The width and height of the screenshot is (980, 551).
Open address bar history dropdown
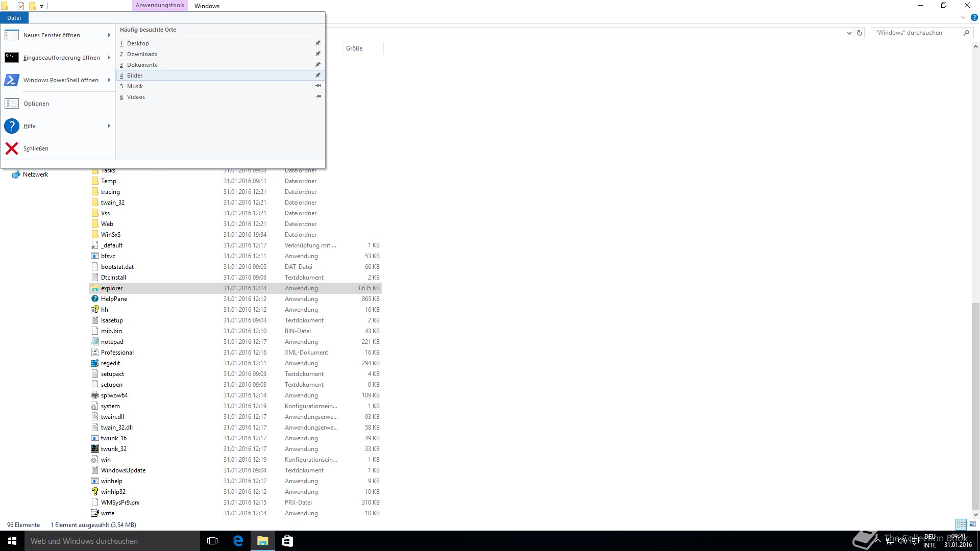click(x=849, y=33)
